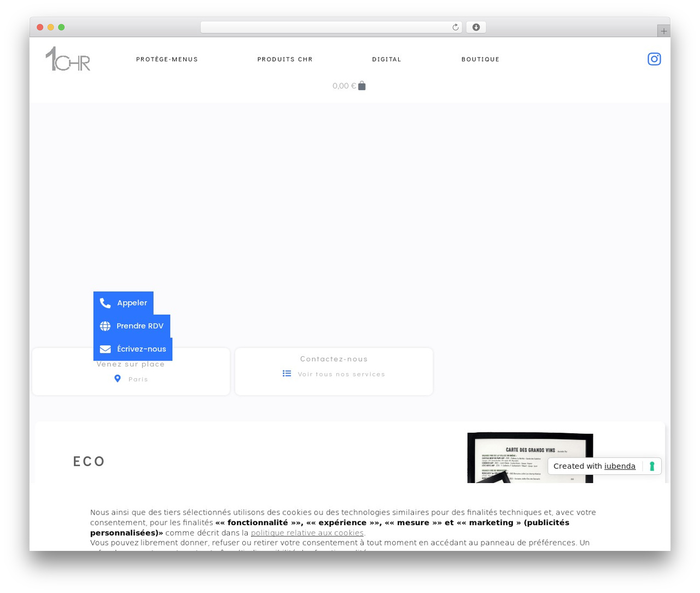Click the browser address bar
This screenshot has height=593, width=700.
[x=331, y=27]
